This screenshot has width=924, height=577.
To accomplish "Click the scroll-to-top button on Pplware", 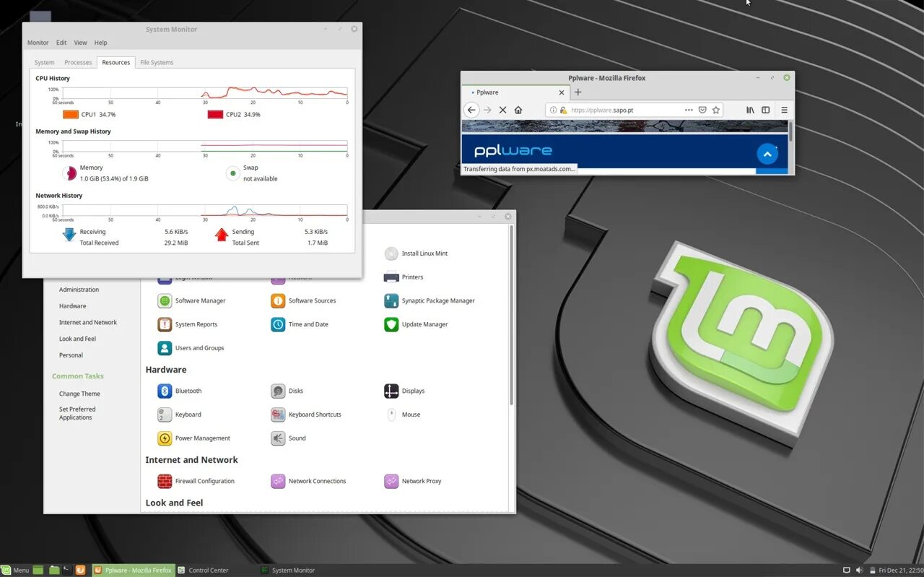I will [x=767, y=154].
